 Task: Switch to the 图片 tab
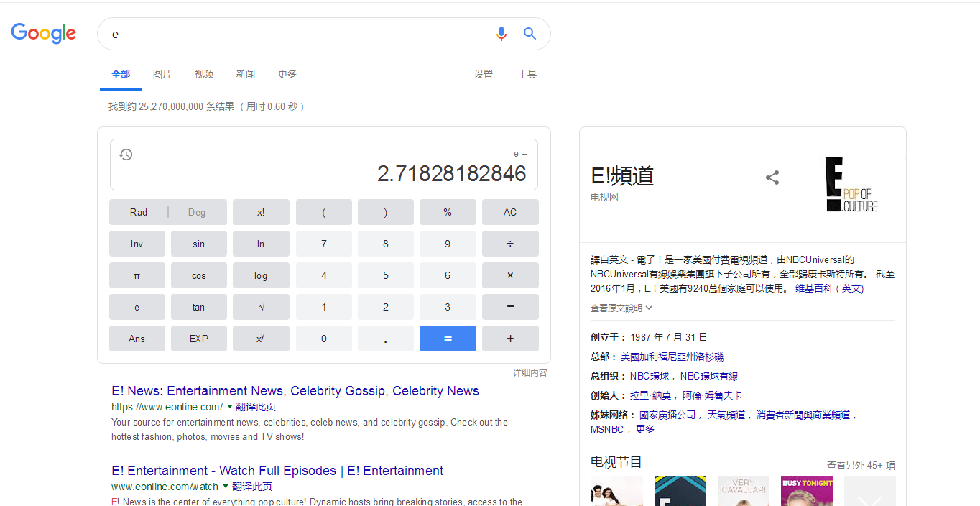pyautogui.click(x=162, y=74)
